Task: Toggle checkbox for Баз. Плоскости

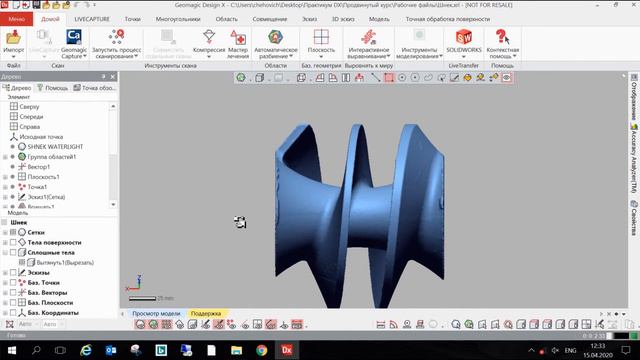Action: (13, 303)
